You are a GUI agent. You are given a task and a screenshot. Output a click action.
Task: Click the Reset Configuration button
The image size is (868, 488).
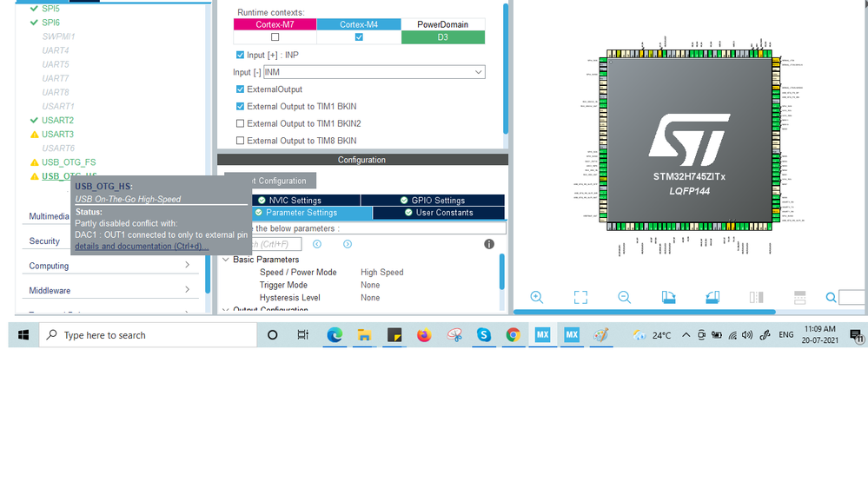pyautogui.click(x=282, y=181)
